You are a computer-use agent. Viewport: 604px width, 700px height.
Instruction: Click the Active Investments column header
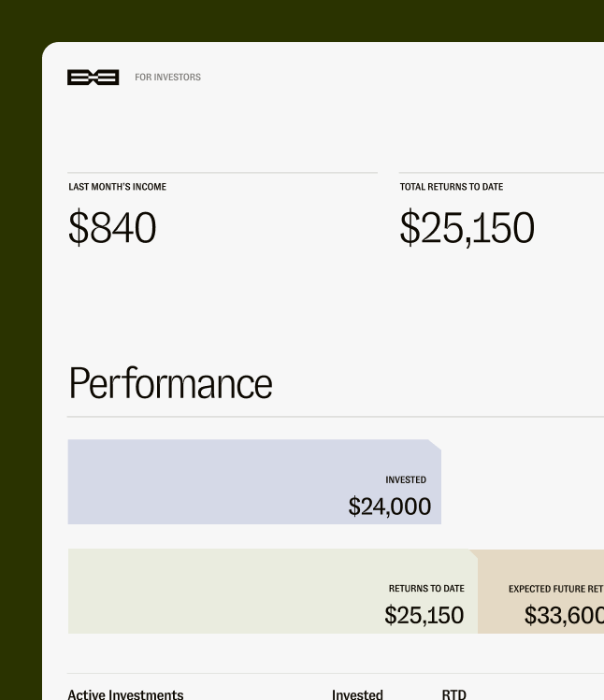(x=125, y=694)
